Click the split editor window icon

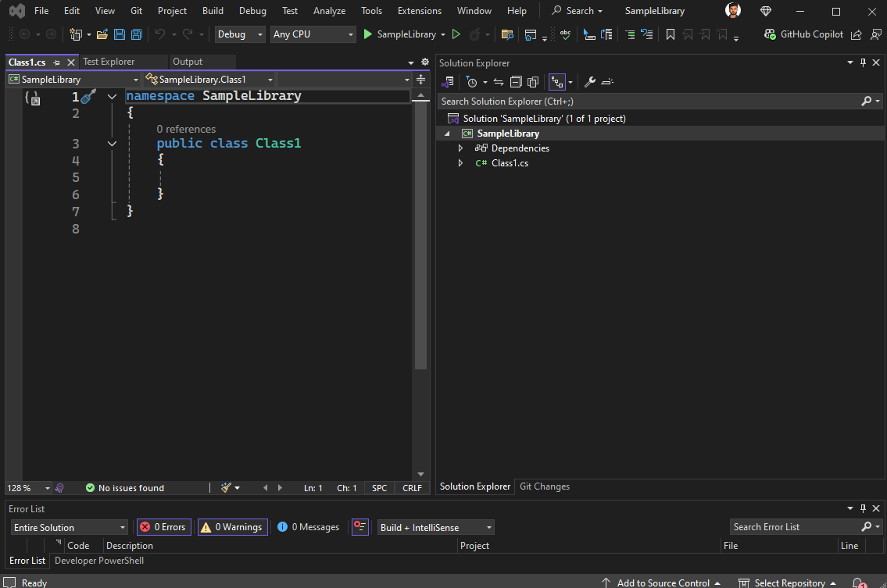click(x=421, y=79)
